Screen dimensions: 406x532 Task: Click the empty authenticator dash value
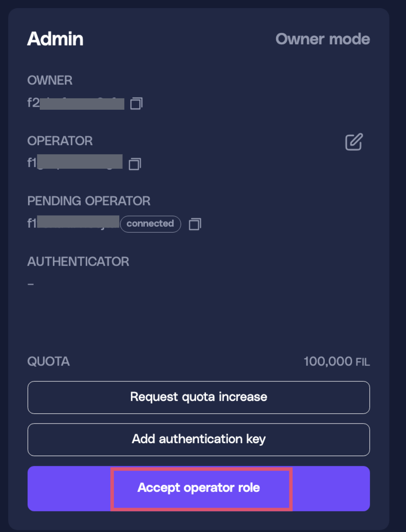(x=31, y=284)
